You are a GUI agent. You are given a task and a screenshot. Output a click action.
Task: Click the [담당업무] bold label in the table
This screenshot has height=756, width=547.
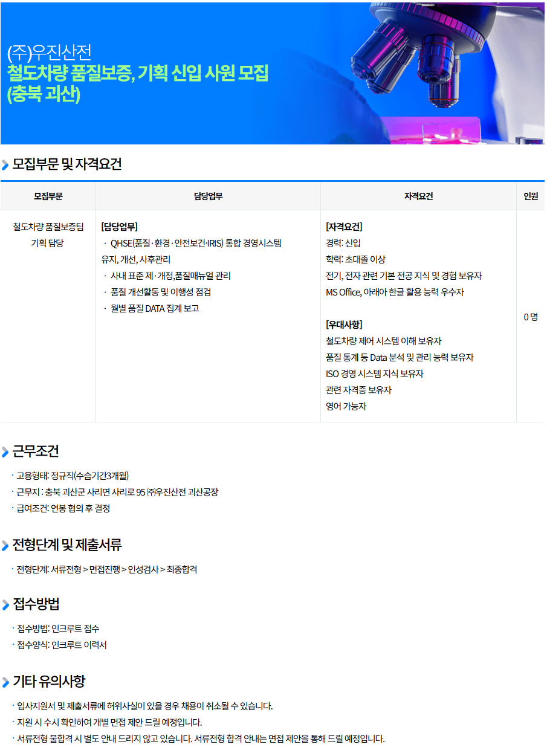coord(120,227)
